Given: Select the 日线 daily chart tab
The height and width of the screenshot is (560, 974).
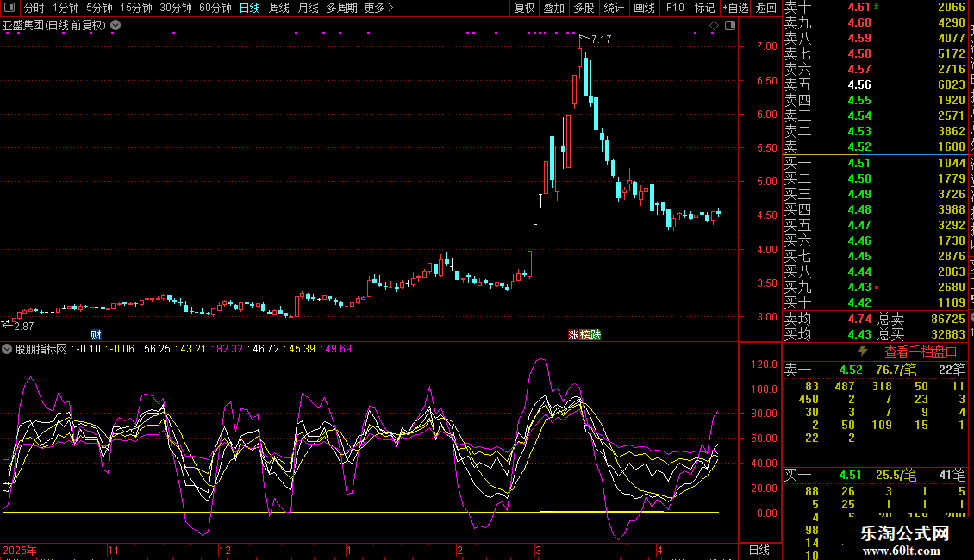Looking at the screenshot, I should coord(250,8).
